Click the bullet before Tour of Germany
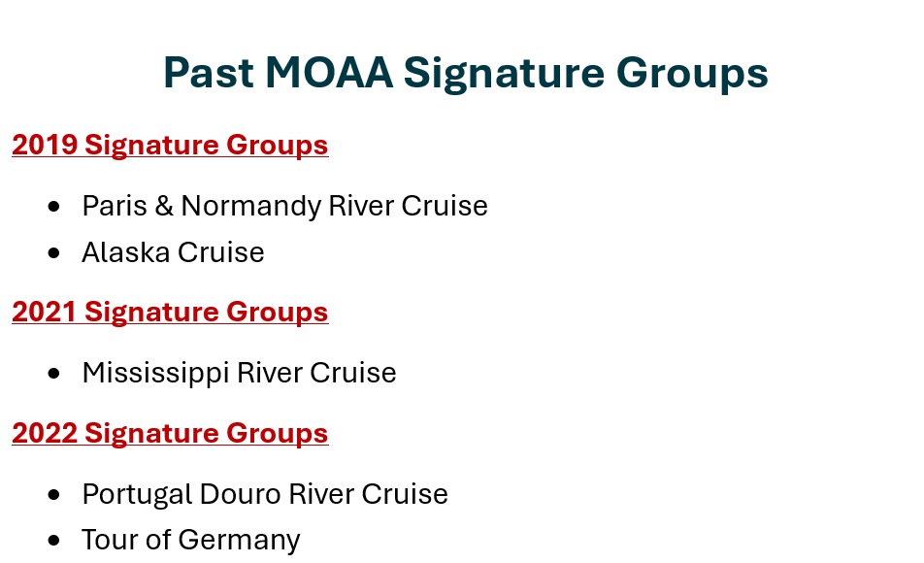This screenshot has width=924, height=563. coord(53,541)
